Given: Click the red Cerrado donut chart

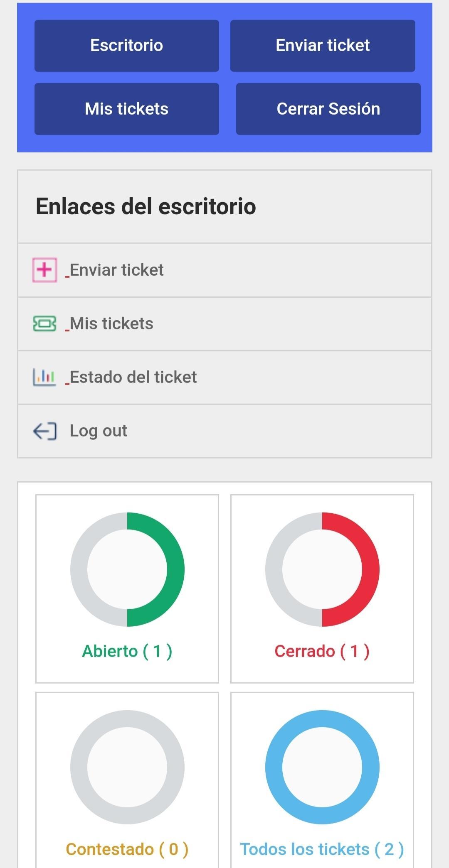Looking at the screenshot, I should pos(322,569).
